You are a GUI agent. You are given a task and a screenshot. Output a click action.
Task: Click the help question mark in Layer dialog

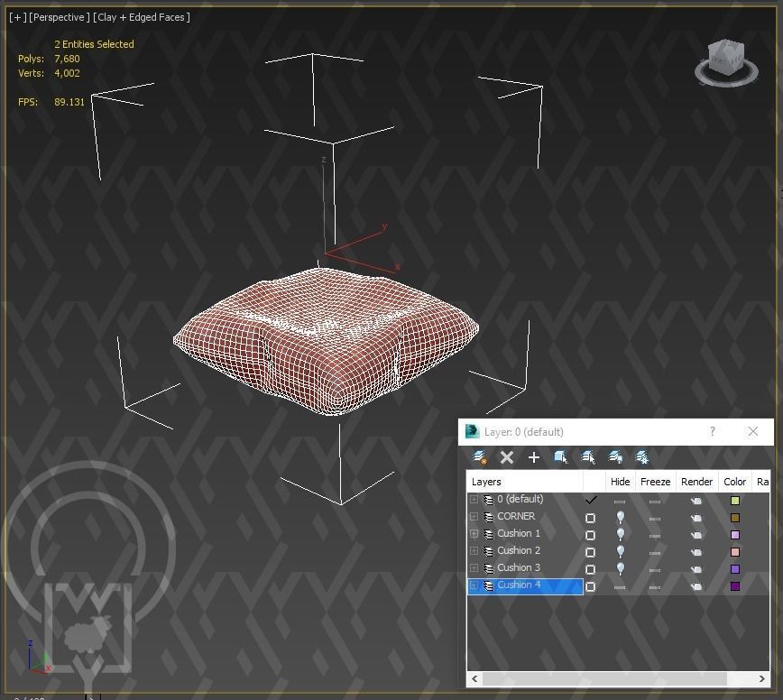[x=712, y=431]
